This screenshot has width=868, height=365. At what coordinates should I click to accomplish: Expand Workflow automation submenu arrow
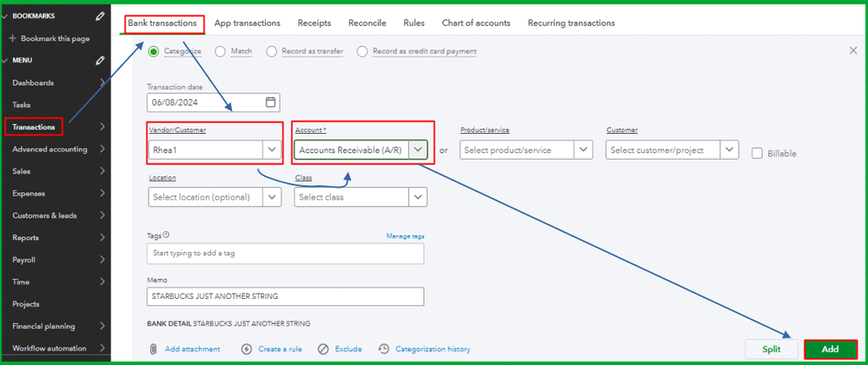[103, 348]
